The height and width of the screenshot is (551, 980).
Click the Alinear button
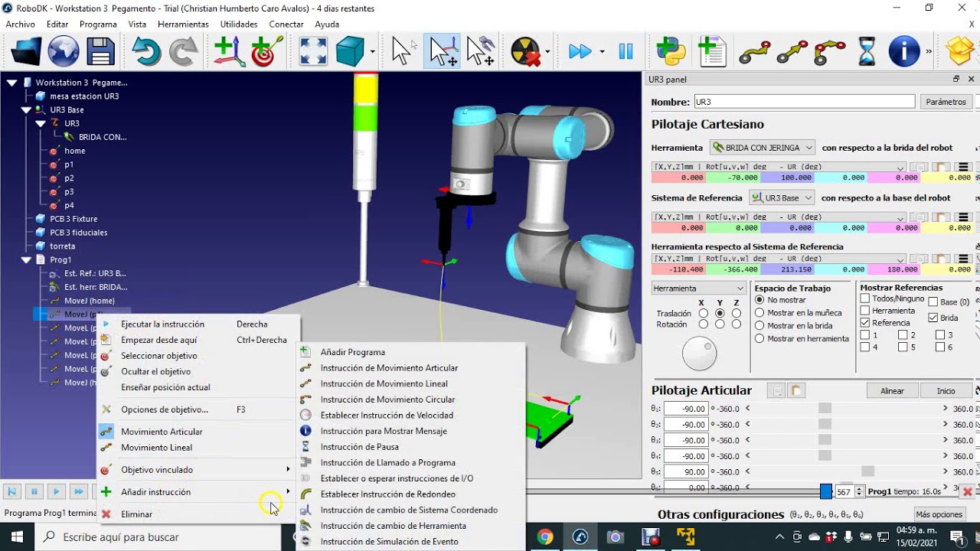(892, 390)
